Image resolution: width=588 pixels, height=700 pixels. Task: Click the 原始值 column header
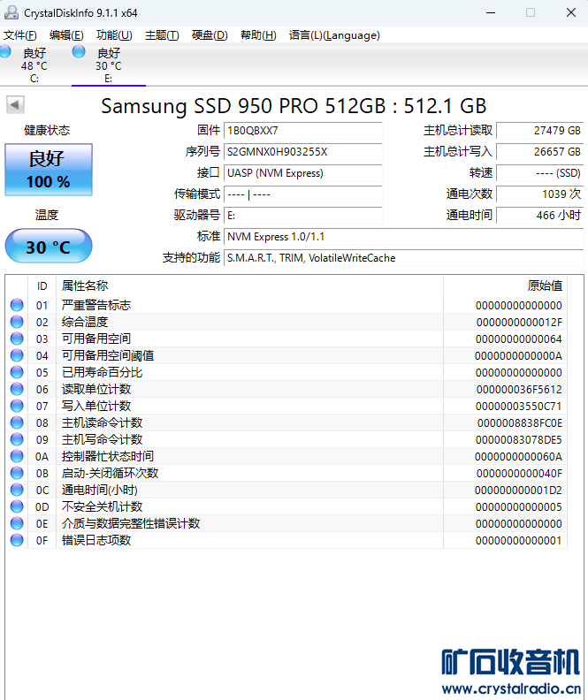coord(545,285)
